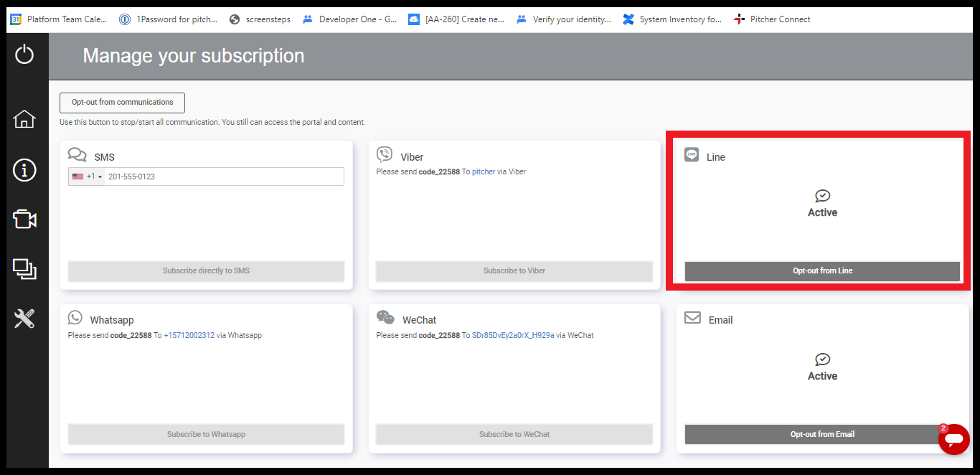Viewport: 980px width, 475px height.
Task: Open the tools wrench sidebar icon
Action: tap(24, 319)
